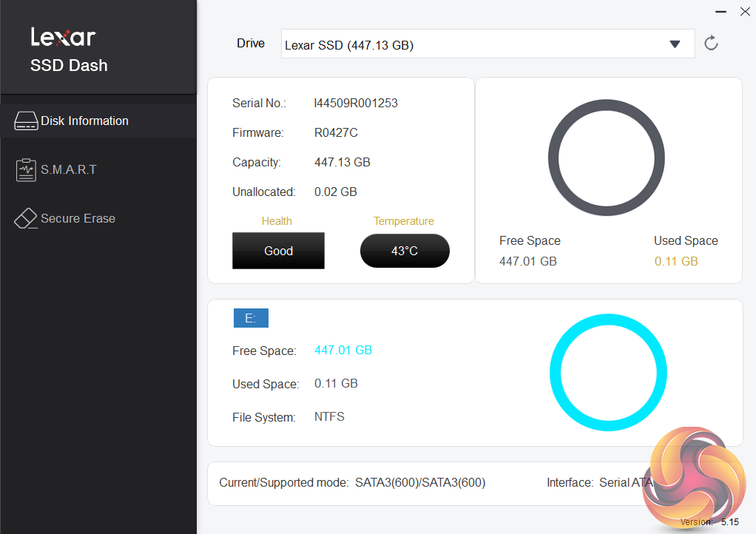The height and width of the screenshot is (534, 756).
Task: Click the Drive label
Action: (251, 44)
